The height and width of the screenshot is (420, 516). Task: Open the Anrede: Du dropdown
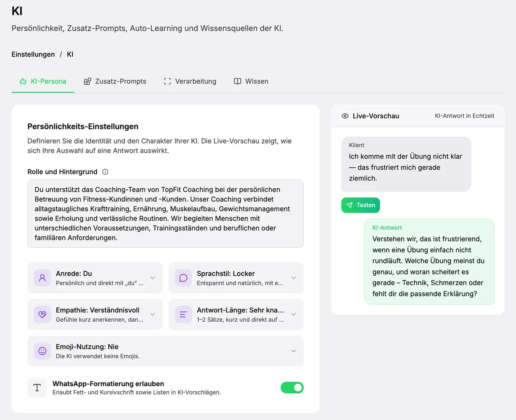(x=95, y=278)
